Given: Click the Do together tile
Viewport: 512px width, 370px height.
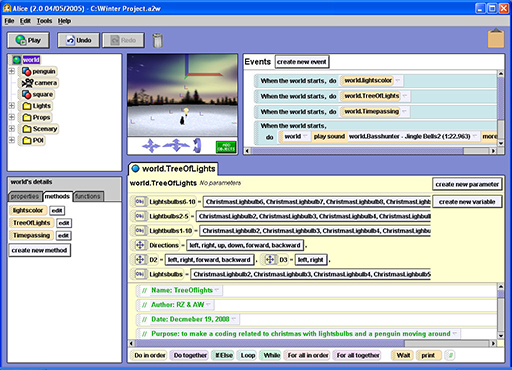Looking at the screenshot, I should (x=190, y=355).
